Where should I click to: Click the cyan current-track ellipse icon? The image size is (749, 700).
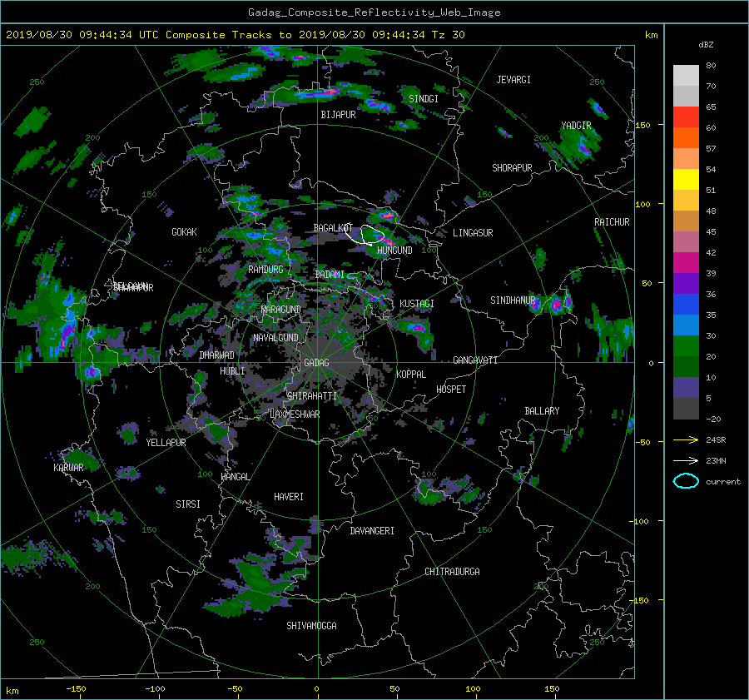click(686, 481)
